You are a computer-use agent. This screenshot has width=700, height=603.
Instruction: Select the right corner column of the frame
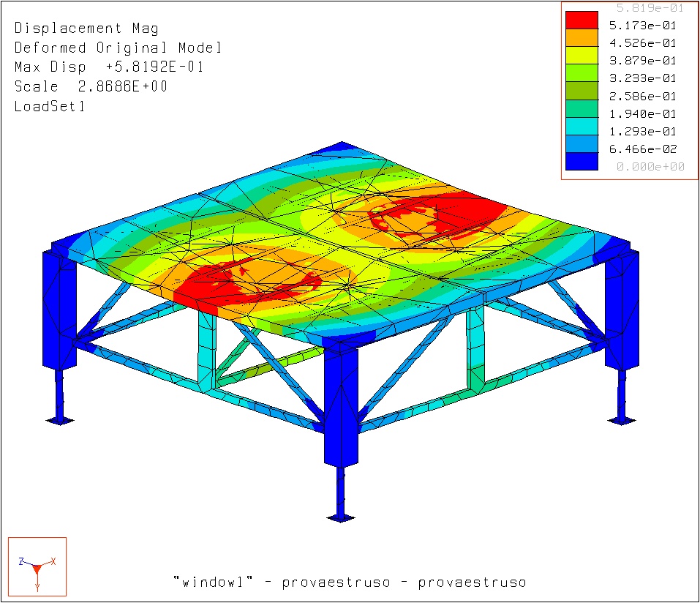(622, 311)
